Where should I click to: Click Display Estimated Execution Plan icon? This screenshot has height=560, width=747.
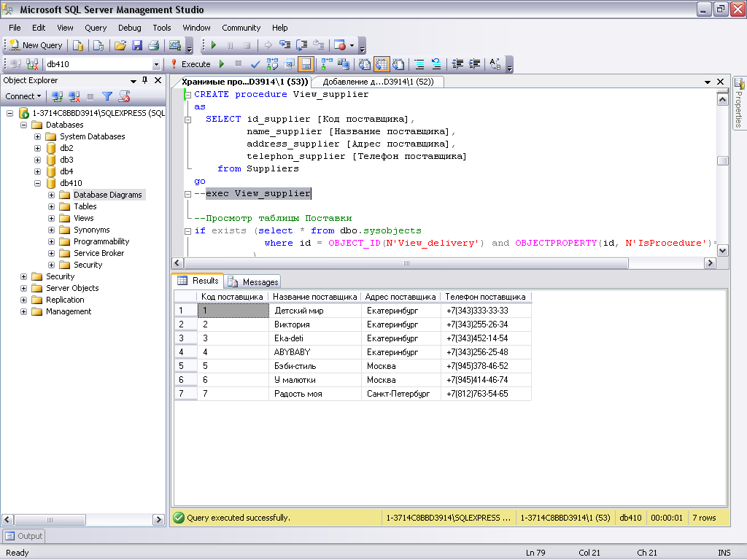pos(273,64)
